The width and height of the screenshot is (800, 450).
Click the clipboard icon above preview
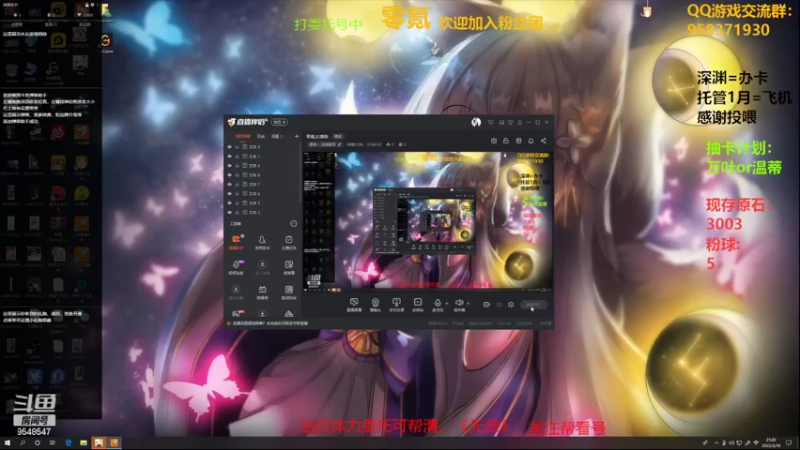pos(494,141)
